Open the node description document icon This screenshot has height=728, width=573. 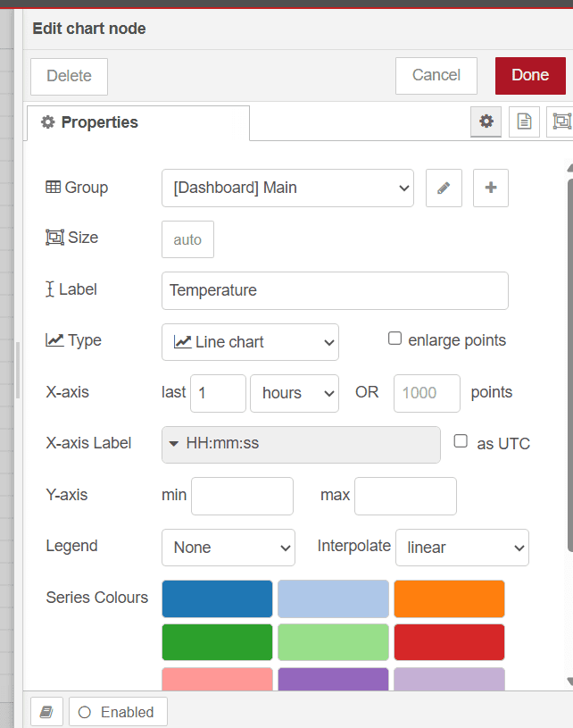coord(524,122)
